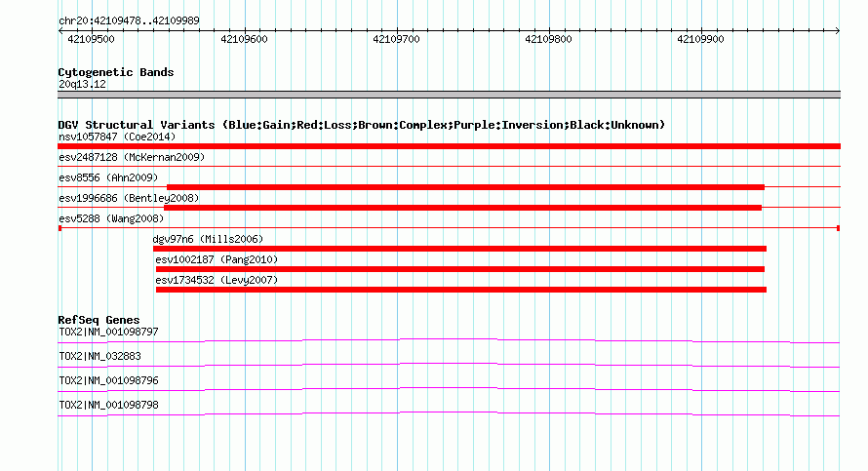Image resolution: width=868 pixels, height=471 pixels.
Task: Click ruler position 42109800
Action: click(548, 39)
